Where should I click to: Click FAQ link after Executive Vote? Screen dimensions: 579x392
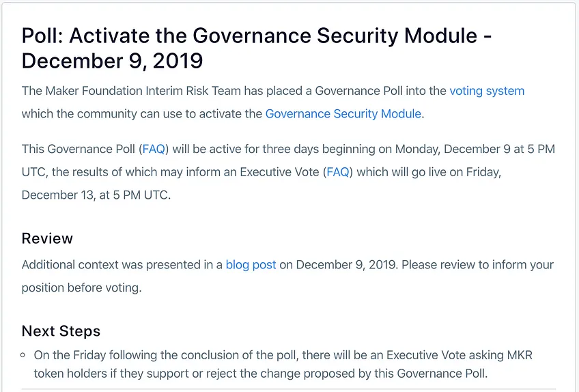[338, 172]
